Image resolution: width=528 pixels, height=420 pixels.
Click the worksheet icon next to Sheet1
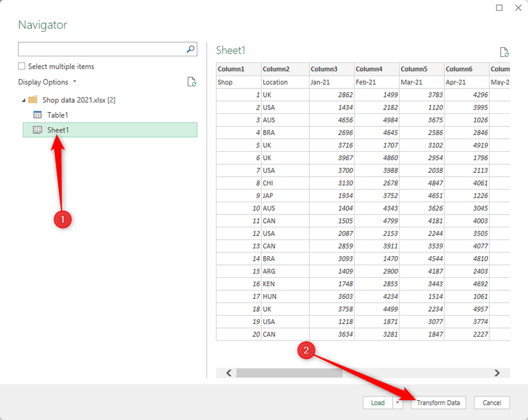tap(36, 129)
